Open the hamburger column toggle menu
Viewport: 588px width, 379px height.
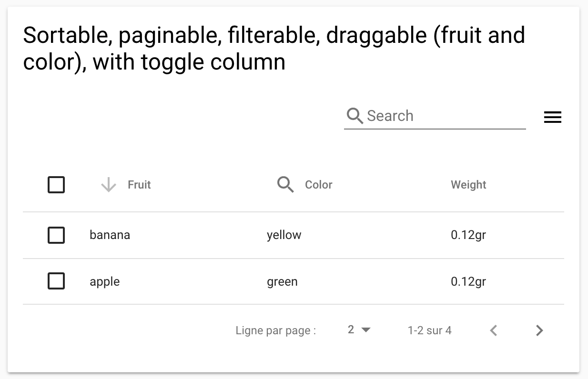pyautogui.click(x=552, y=117)
